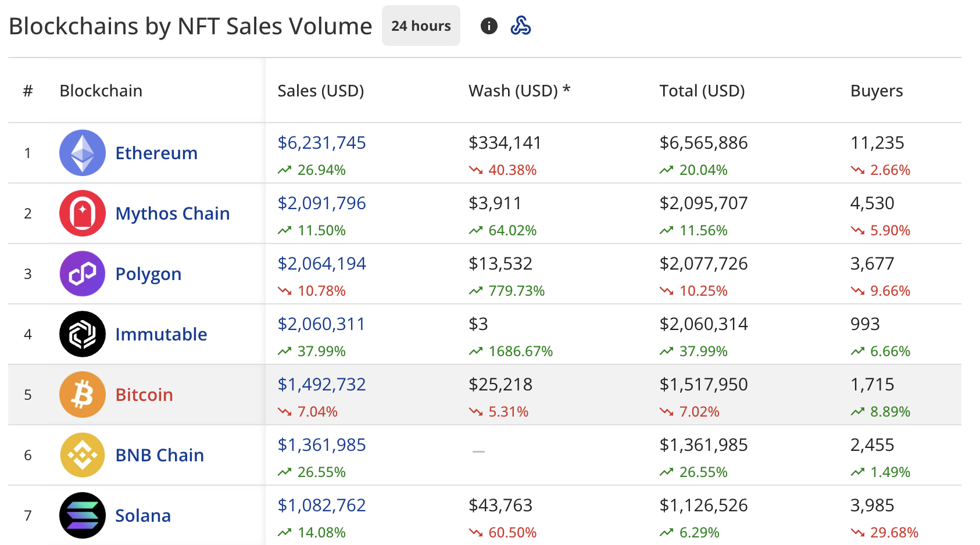
Task: Open the info icon beside 24 hours
Action: click(489, 26)
